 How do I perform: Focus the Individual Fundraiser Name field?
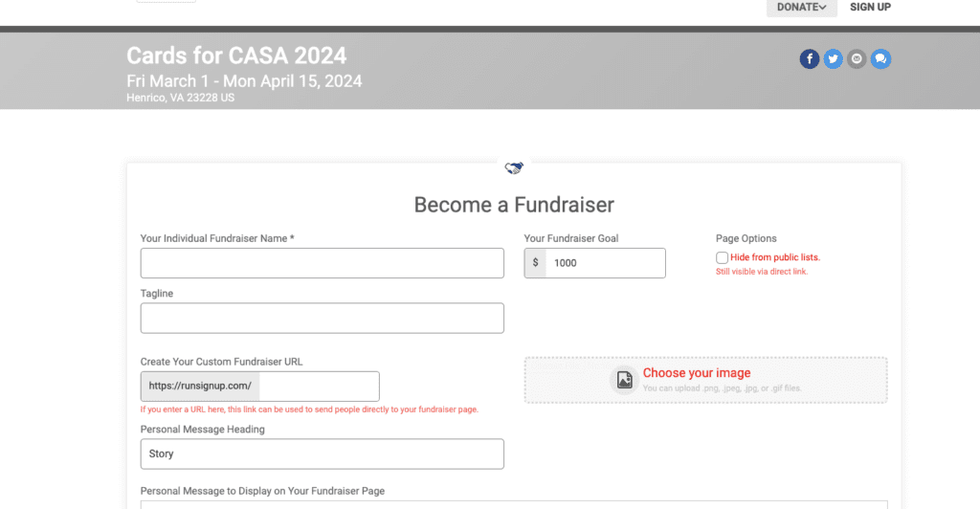(x=322, y=263)
